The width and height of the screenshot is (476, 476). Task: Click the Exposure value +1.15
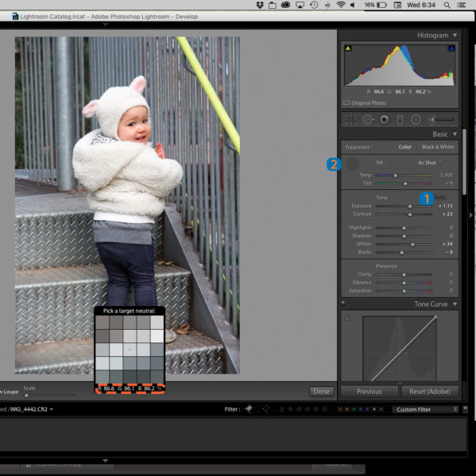[445, 206]
